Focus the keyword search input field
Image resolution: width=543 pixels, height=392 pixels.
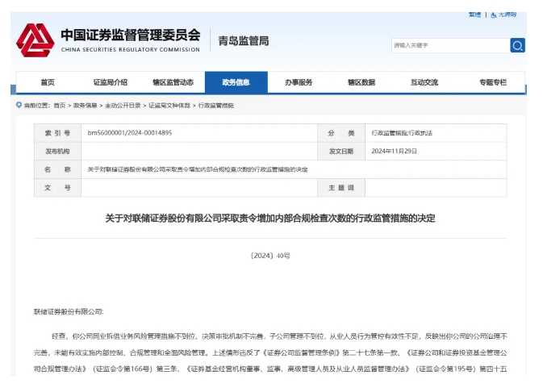tap(450, 45)
